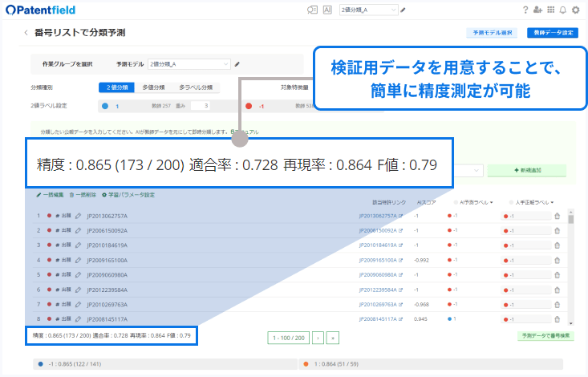
Task: Click the add user icon
Action: (x=537, y=10)
